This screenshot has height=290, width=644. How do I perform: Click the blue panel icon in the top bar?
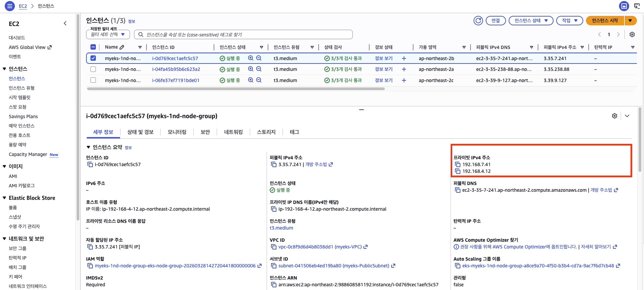click(x=624, y=6)
